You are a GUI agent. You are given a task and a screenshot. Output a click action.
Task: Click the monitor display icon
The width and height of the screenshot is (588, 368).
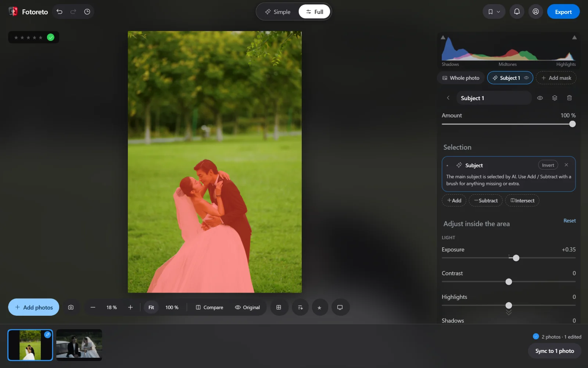[340, 307]
